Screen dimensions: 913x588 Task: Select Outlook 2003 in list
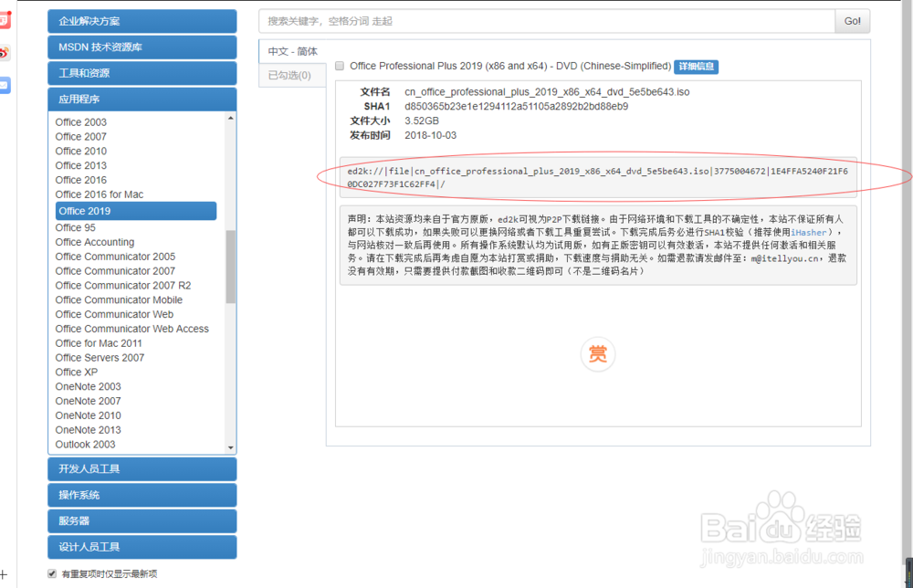coord(85,445)
